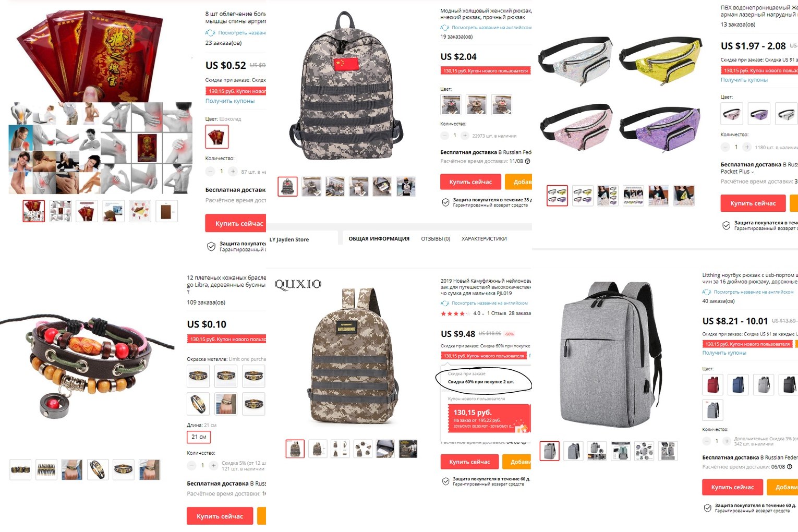Click the delivery time help icon next to 06/08

[x=789, y=467]
